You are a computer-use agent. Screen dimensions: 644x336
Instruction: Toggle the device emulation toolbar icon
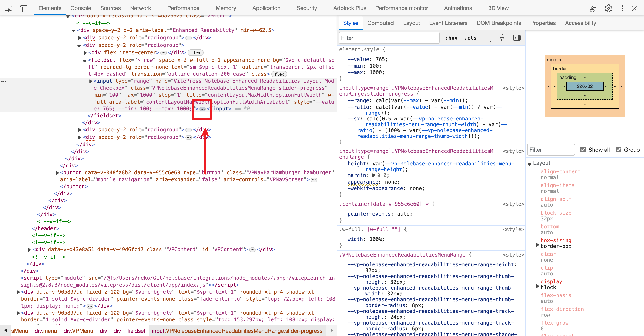pos(23,9)
